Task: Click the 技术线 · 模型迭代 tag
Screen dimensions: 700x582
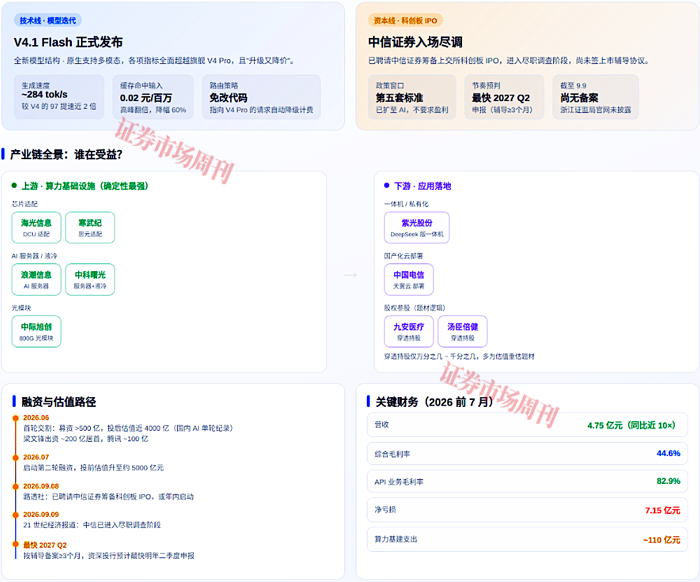Action: (x=48, y=21)
